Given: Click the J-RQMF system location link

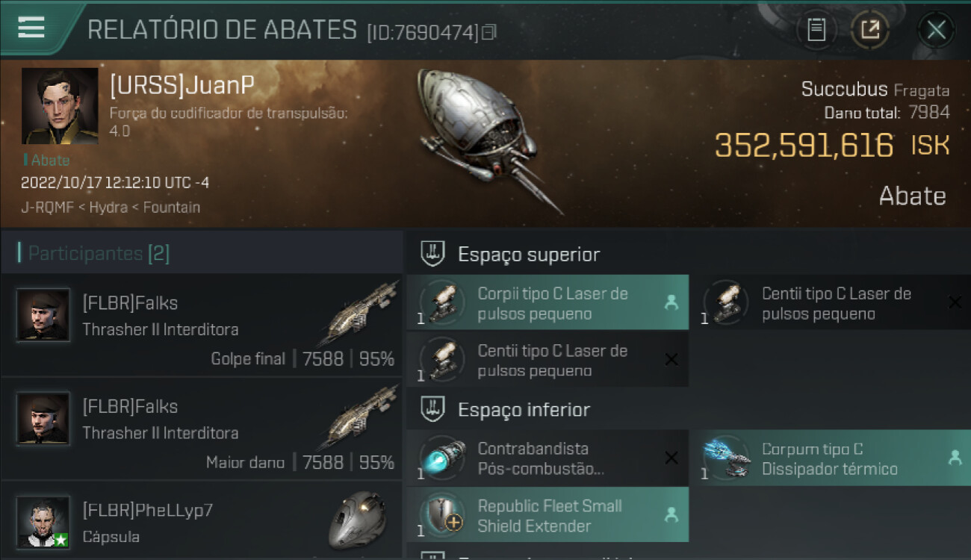Looking at the screenshot, I should pos(46,208).
